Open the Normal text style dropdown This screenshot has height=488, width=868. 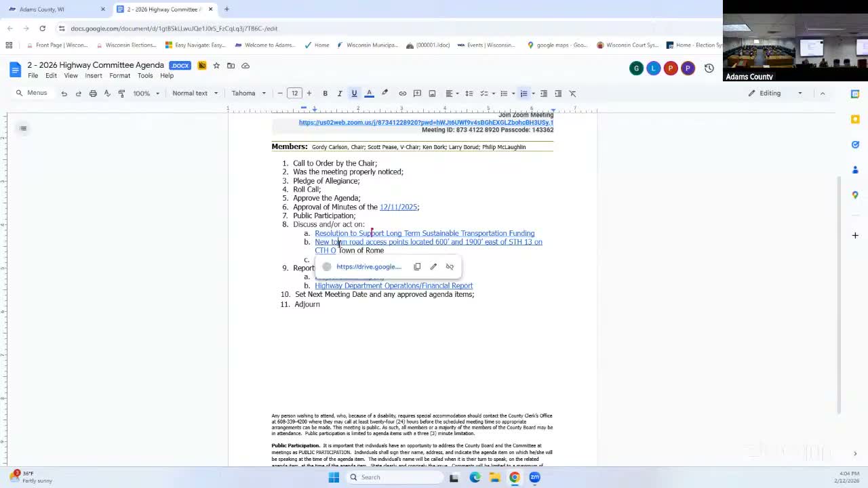click(x=195, y=94)
